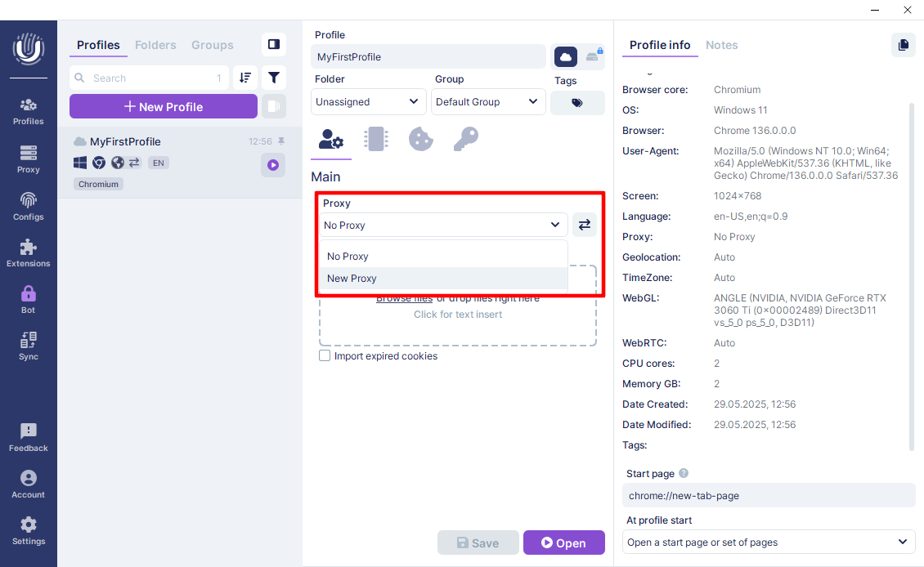924x567 pixels.
Task: Open the profile filter funnel icon
Action: 274,78
